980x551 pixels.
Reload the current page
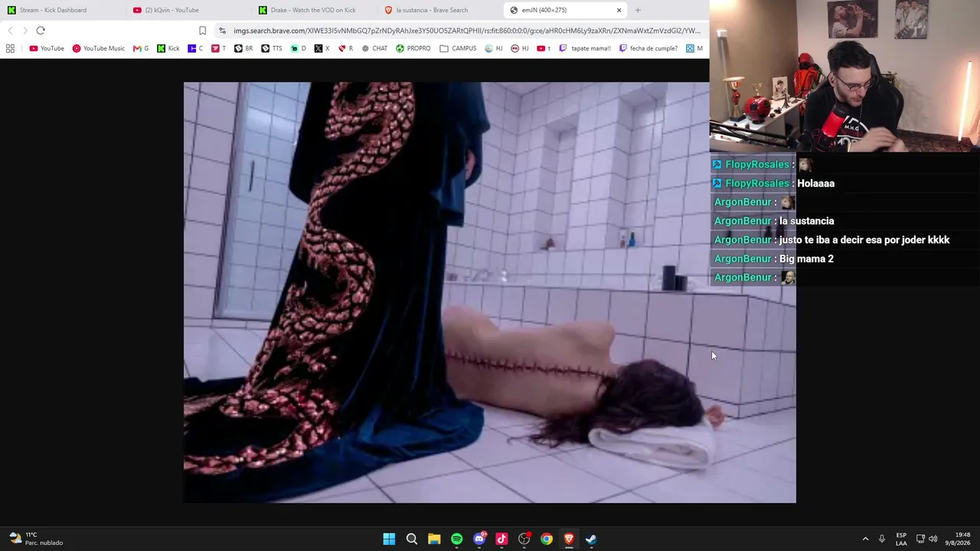pos(41,31)
